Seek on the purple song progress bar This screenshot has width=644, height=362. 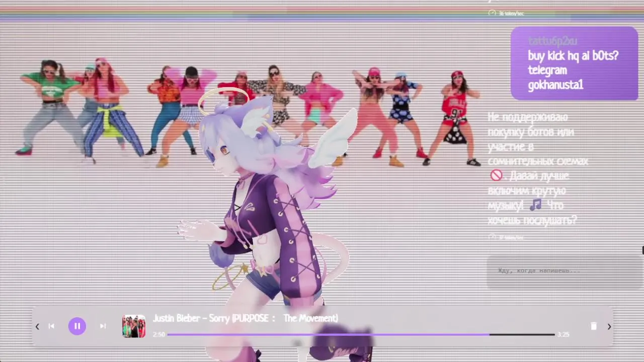pos(361,334)
